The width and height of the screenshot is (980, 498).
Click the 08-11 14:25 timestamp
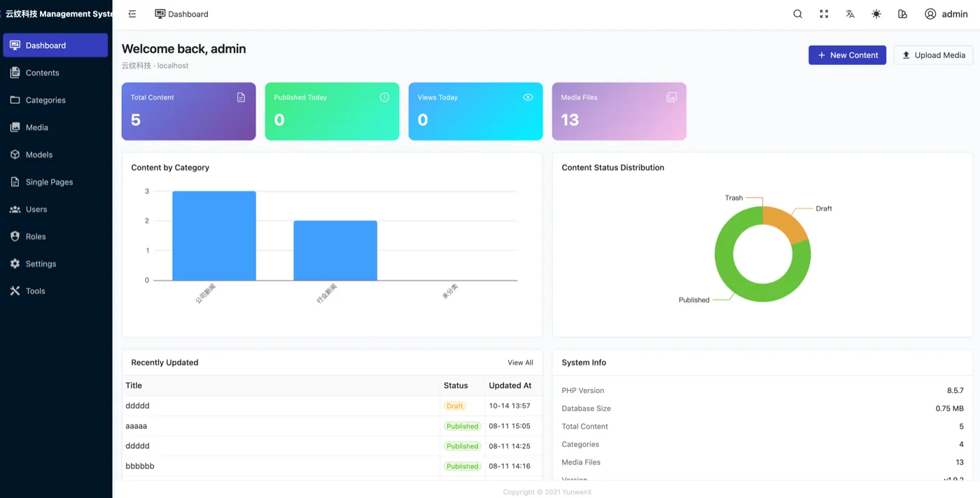510,446
